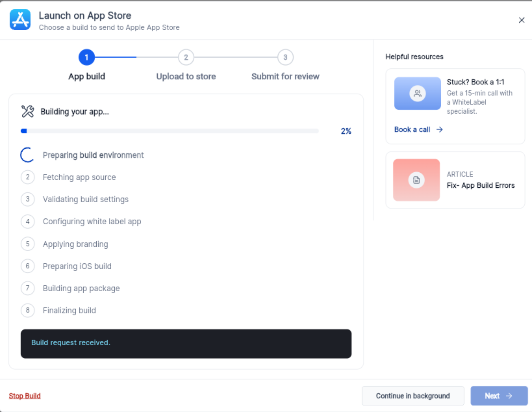
Task: Click the Validating build settings text
Action: coord(86,199)
